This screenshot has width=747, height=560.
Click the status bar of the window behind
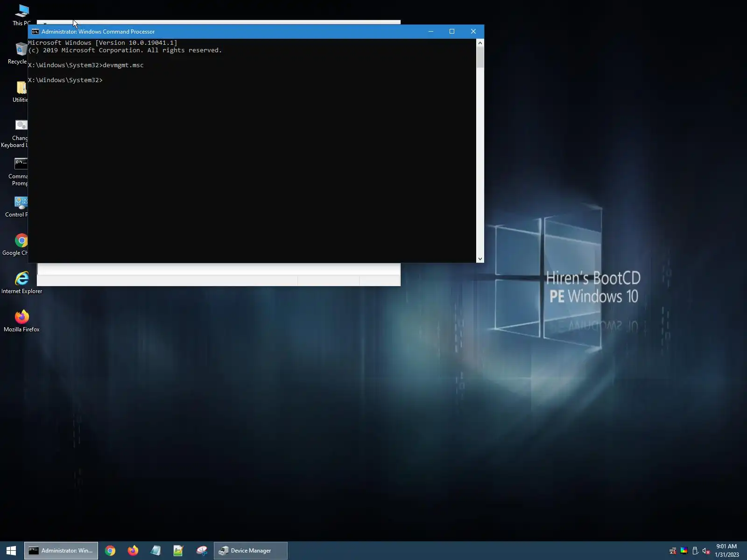[218, 280]
